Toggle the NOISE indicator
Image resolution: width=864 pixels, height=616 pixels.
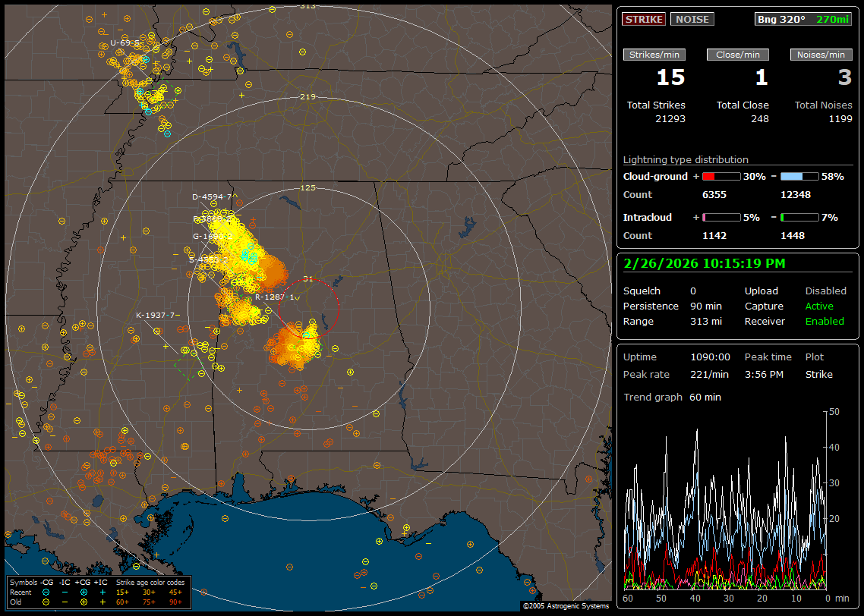(x=692, y=19)
